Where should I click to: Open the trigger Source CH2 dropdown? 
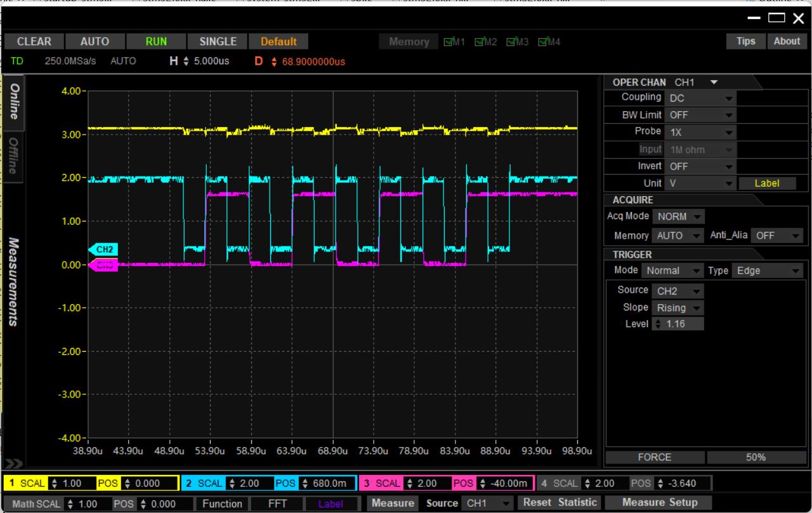point(679,291)
